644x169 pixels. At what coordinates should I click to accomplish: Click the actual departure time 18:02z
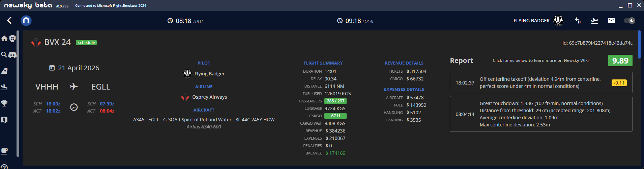tap(53, 111)
